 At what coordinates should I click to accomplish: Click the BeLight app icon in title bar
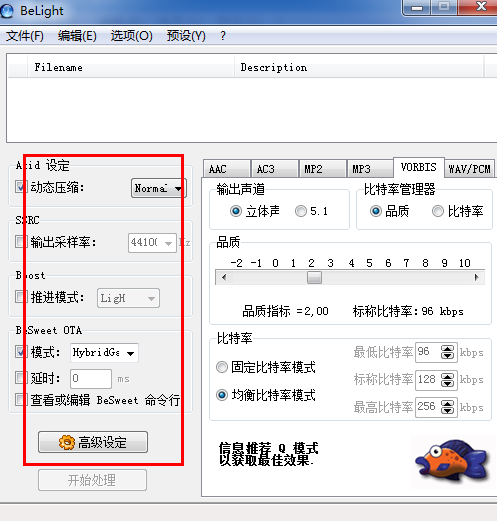[x=7, y=11]
